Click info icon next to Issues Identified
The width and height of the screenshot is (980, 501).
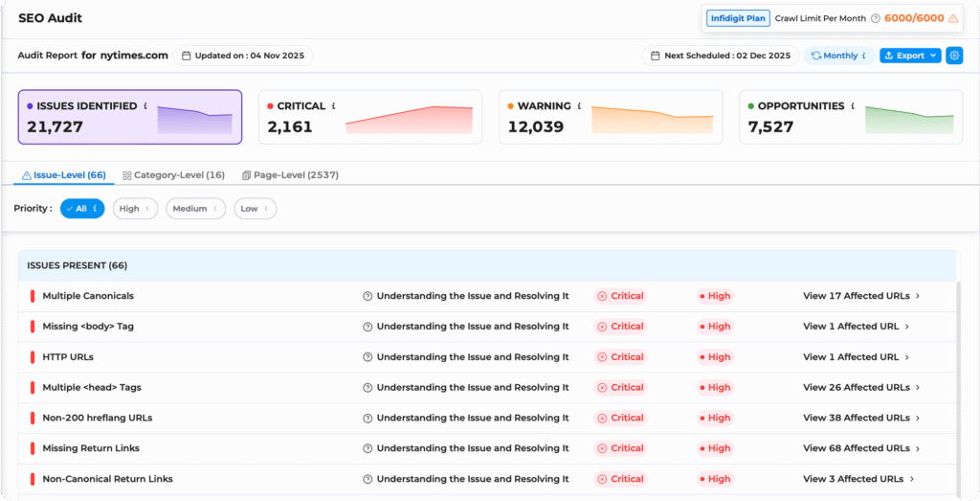click(x=145, y=106)
